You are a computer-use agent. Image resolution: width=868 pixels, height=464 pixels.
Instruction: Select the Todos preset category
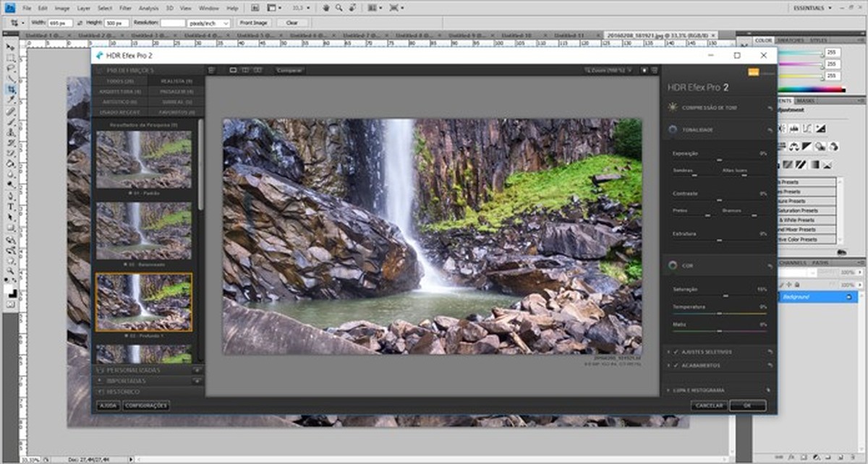[119, 81]
